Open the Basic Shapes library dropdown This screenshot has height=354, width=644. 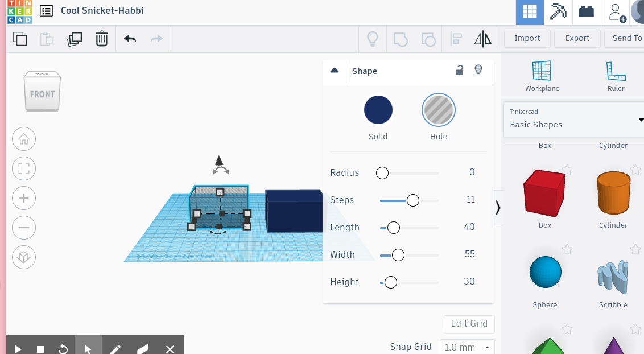573,120
